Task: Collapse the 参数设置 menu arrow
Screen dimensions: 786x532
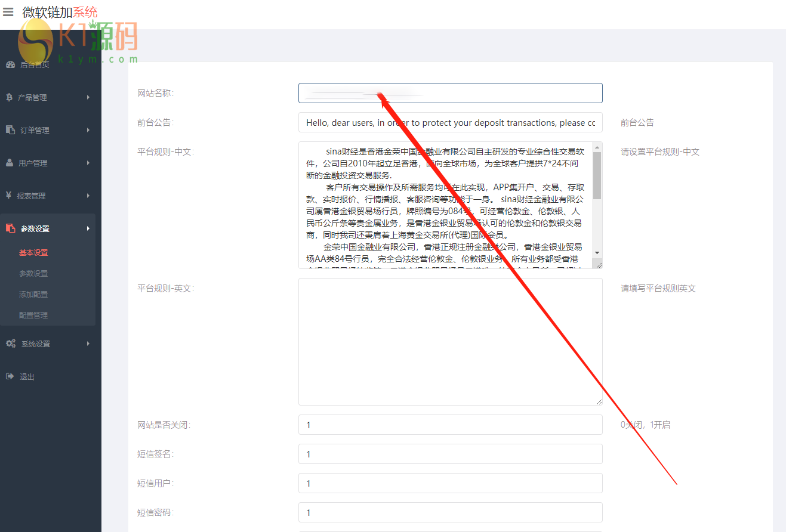Action: click(x=88, y=228)
